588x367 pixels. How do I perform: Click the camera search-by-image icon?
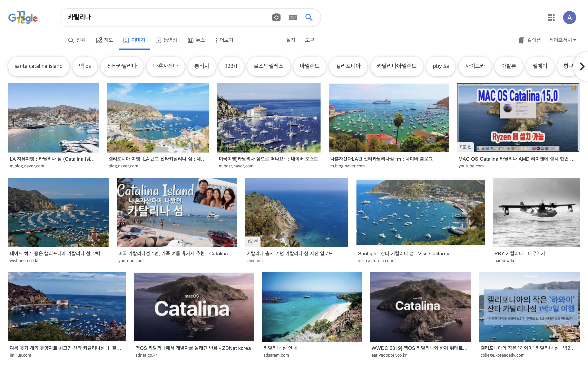pyautogui.click(x=276, y=18)
